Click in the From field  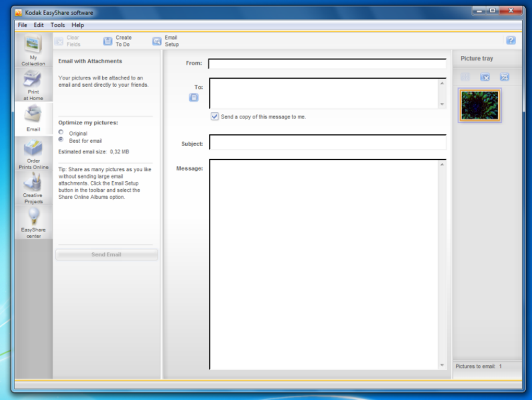[328, 64]
